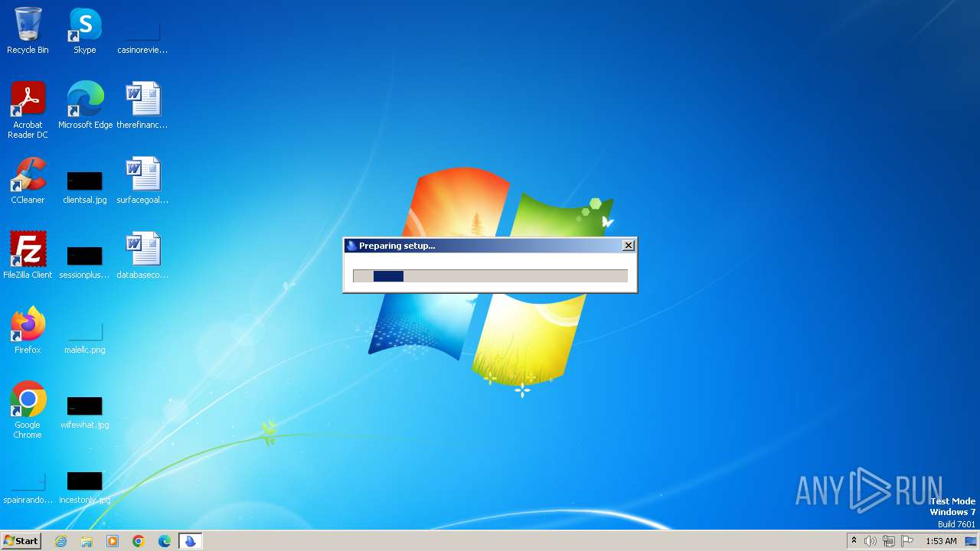Launch CCleaner from desktop
This screenshot has height=551, width=980.
28,181
